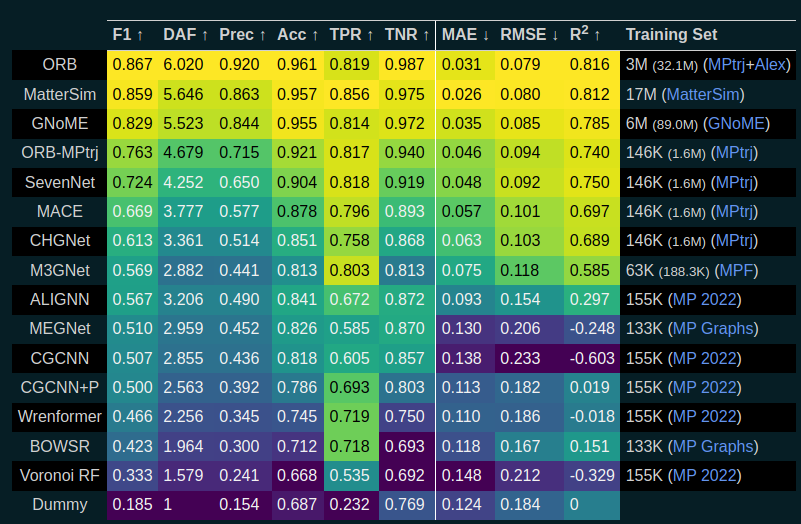Select the MEGNet model name
Image resolution: width=801 pixels, height=524 pixels.
pos(60,328)
